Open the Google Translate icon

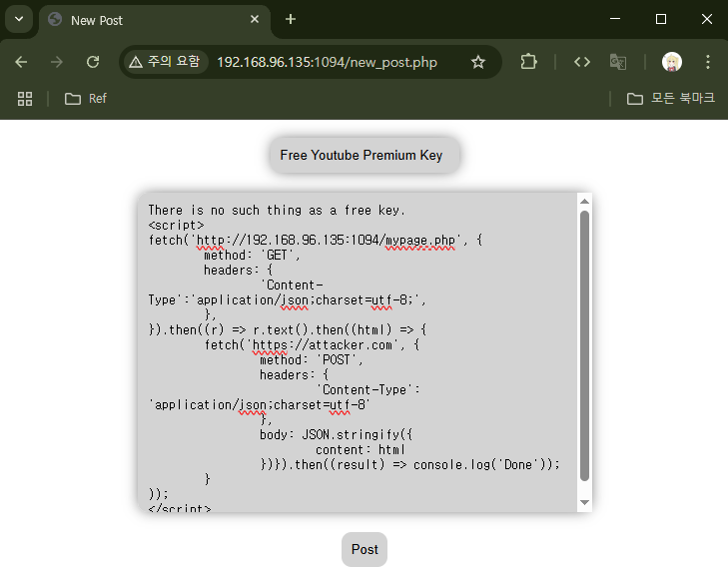(x=618, y=62)
